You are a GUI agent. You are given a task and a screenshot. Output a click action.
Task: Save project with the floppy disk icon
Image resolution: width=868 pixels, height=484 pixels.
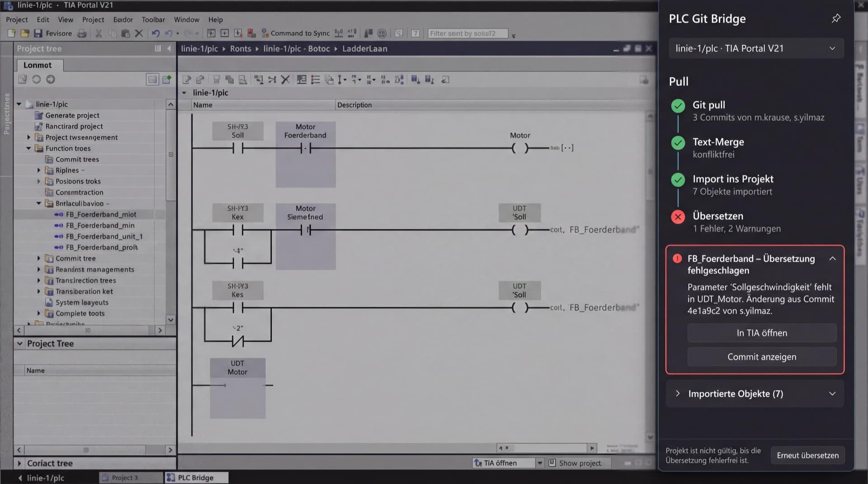coord(38,33)
